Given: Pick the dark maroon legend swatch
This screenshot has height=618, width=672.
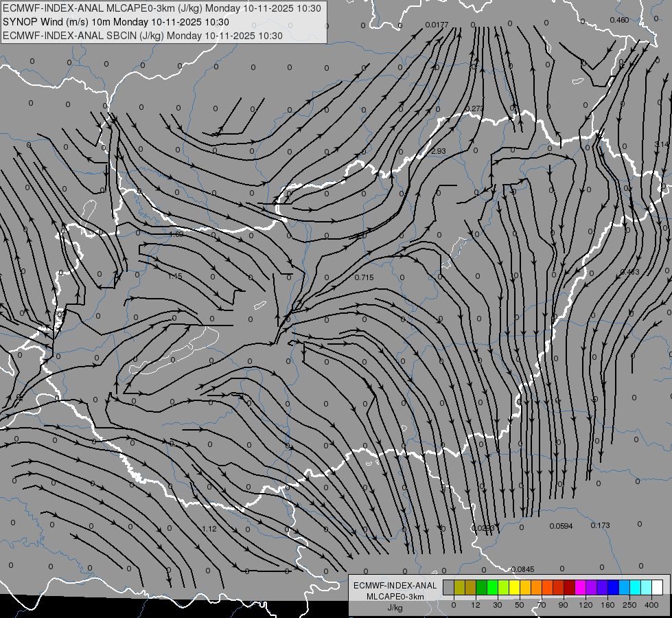Looking at the screenshot, I should 570,587.
